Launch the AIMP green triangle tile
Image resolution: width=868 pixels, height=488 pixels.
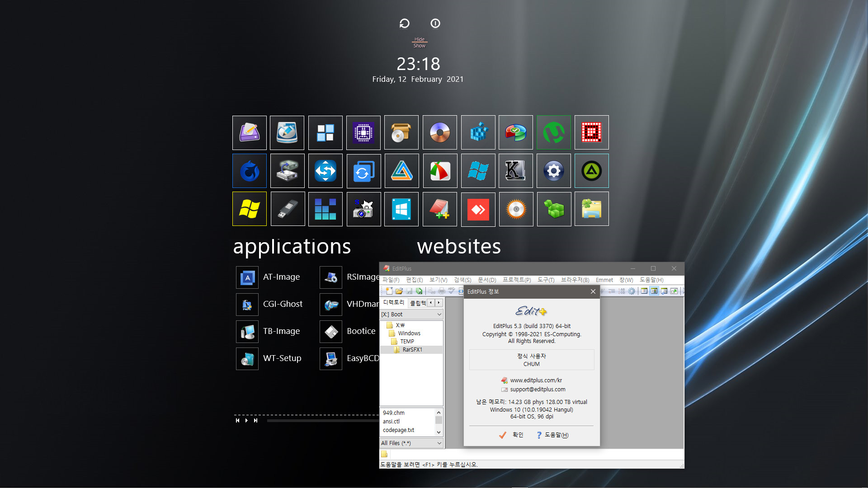(x=592, y=171)
